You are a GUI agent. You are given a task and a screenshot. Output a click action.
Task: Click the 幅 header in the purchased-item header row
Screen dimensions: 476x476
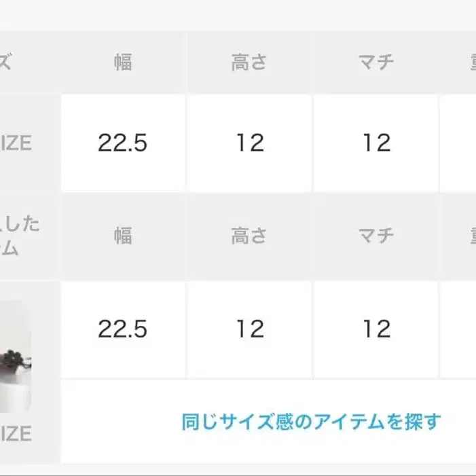pos(123,236)
